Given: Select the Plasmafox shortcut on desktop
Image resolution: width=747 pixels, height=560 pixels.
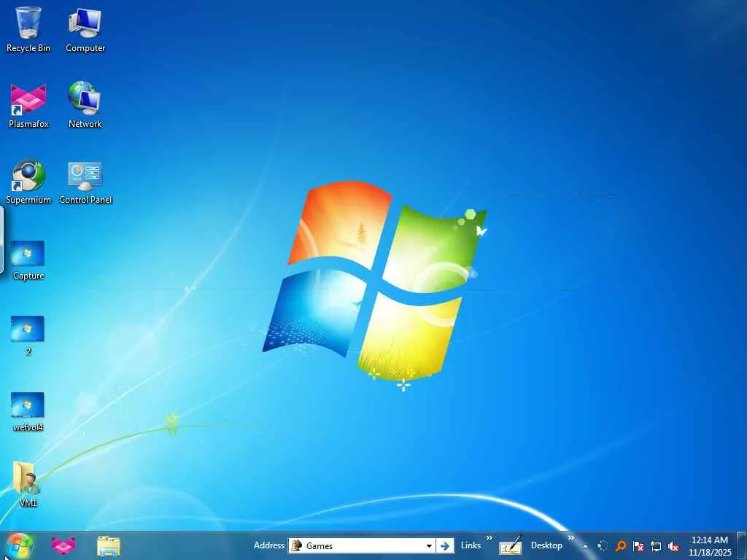Looking at the screenshot, I should tap(28, 105).
